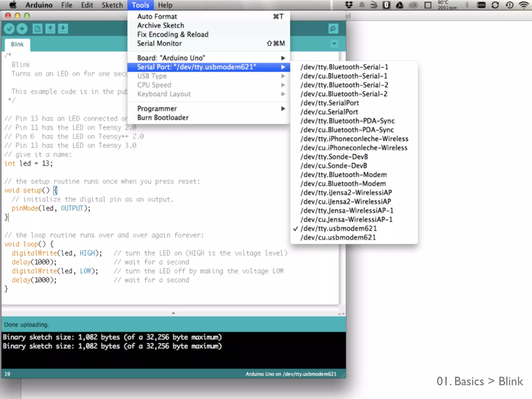Click the New sketch toolbar icon
Viewport: 532px width, 399px height.
tap(37, 29)
